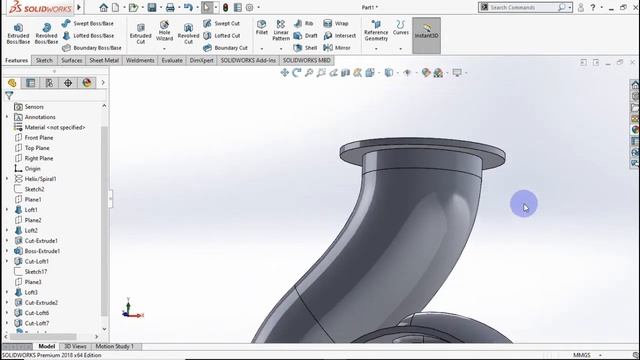This screenshot has width=640, height=360.
Task: Select the Intersect tool
Action: pos(340,36)
